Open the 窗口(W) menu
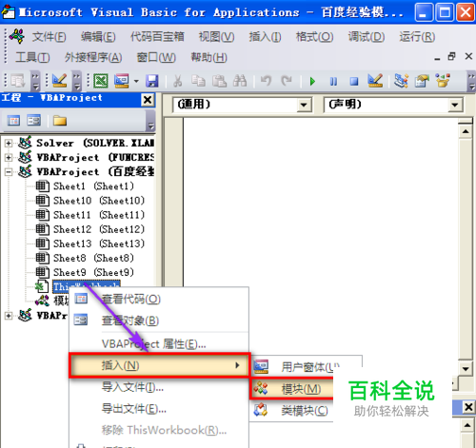Screen dimensions: 476x448 [156, 57]
